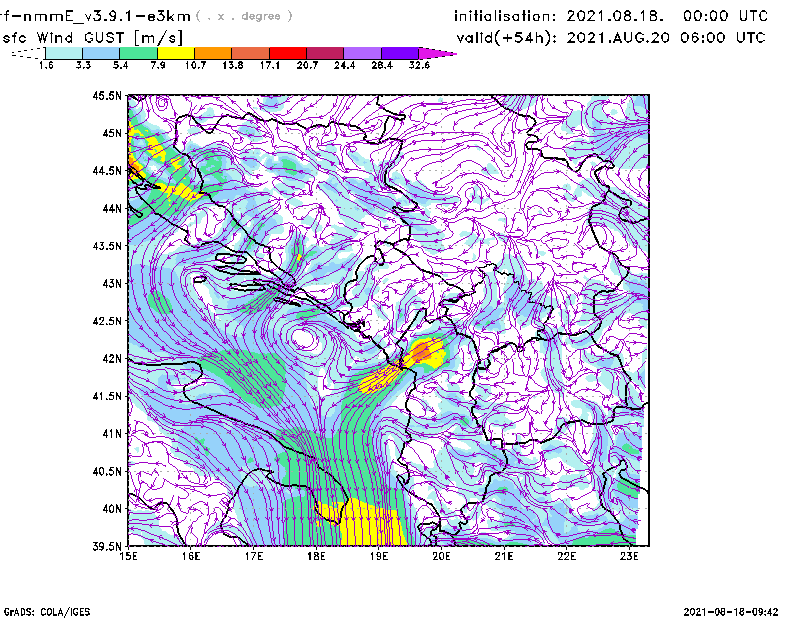Select the yellow 7.9–10.7 legend swatch
This screenshot has width=800, height=618.
(x=176, y=53)
